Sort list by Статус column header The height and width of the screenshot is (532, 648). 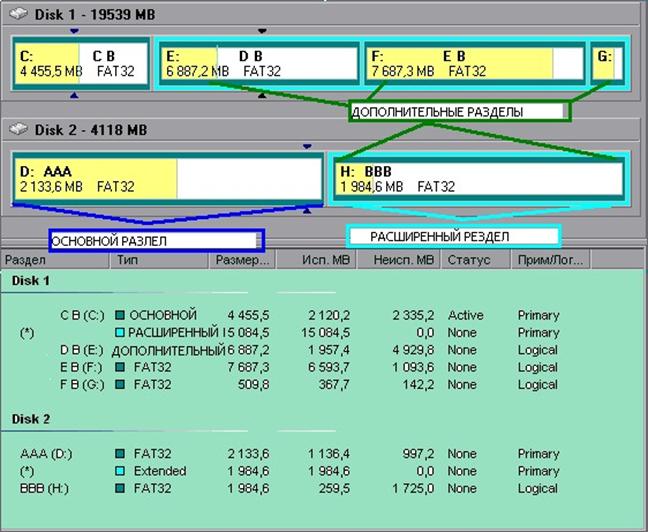(476, 260)
